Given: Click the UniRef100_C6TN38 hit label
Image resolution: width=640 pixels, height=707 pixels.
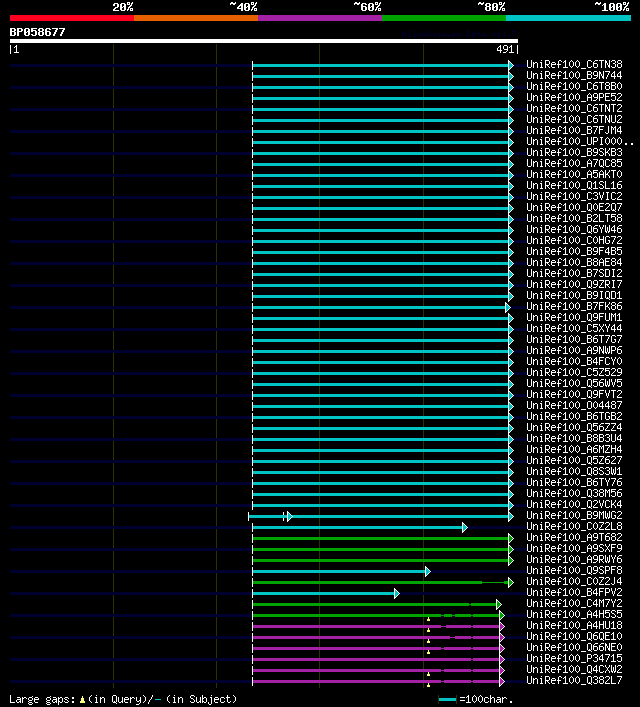Looking at the screenshot, I should pos(574,64).
